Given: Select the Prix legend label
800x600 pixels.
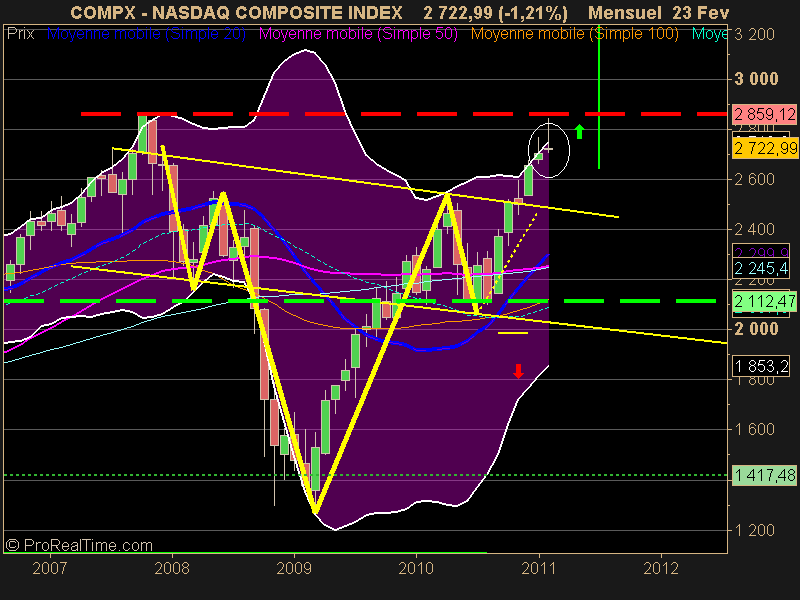Looking at the screenshot, I should [x=20, y=34].
